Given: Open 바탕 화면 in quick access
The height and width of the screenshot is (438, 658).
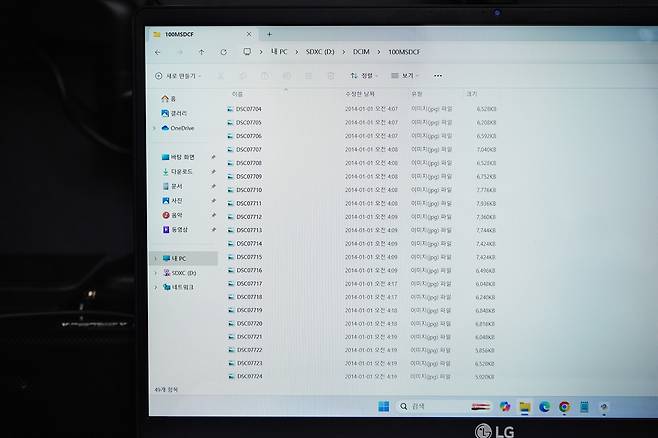Looking at the screenshot, I should (x=178, y=157).
